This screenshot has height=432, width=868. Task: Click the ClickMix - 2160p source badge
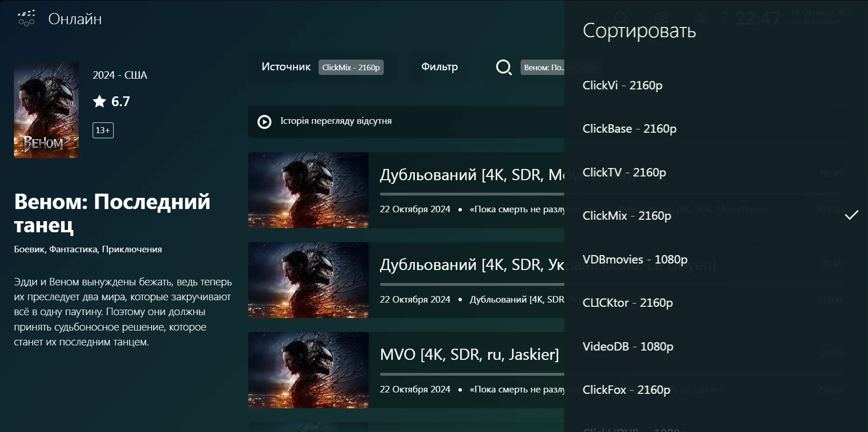click(351, 67)
